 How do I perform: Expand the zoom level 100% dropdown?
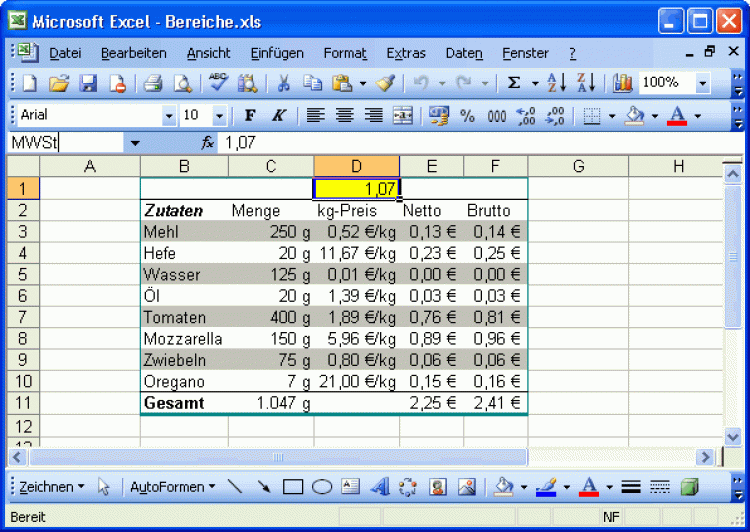coord(702,84)
